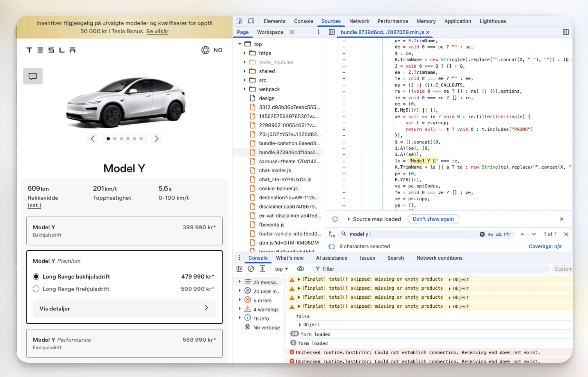
Task: Click the pretty print braces icon
Action: (x=331, y=246)
